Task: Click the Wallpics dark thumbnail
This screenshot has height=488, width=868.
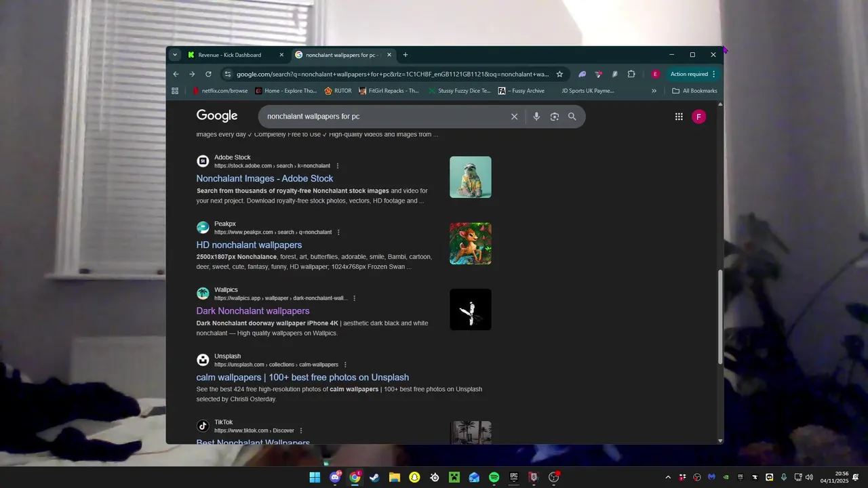Action: tap(471, 310)
